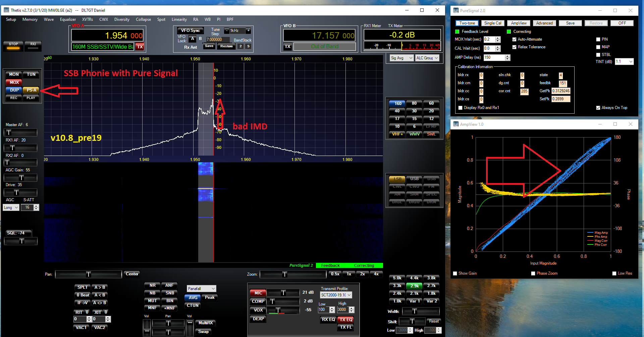Select the LSB mode button

pos(397,179)
